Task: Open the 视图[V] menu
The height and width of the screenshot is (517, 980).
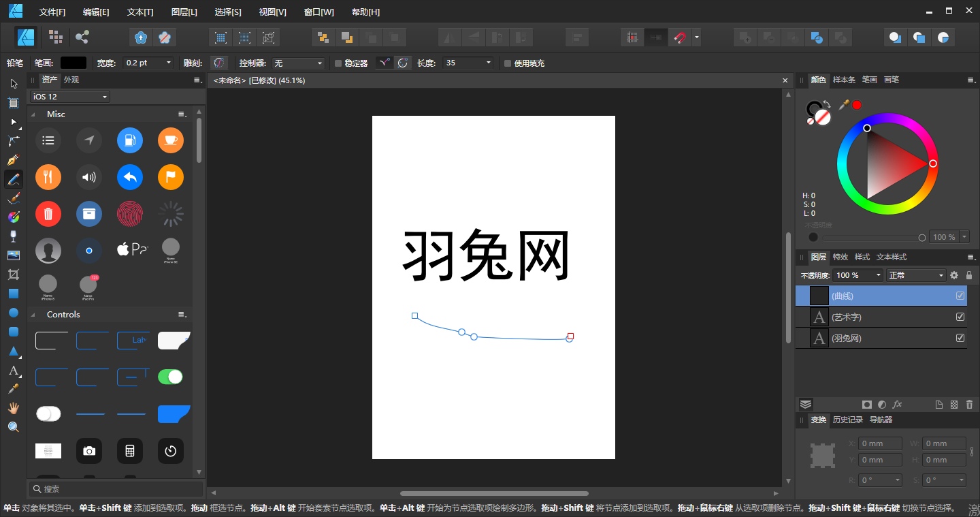Action: pyautogui.click(x=272, y=12)
